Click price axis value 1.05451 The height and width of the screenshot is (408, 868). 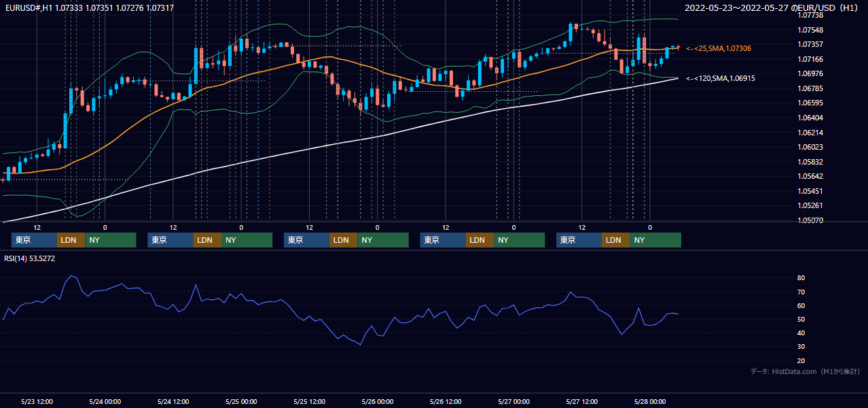coord(810,191)
